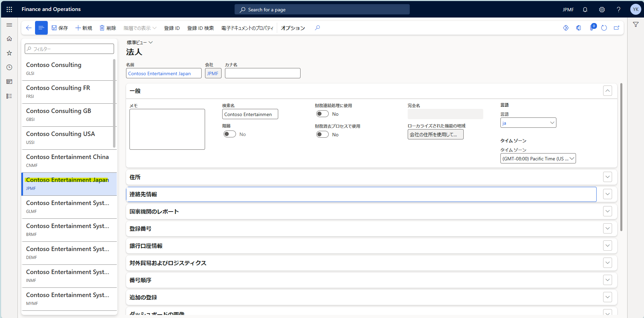644x318 pixels.
Task: Expand the 追加の登録 section chevron
Action: pos(608,297)
